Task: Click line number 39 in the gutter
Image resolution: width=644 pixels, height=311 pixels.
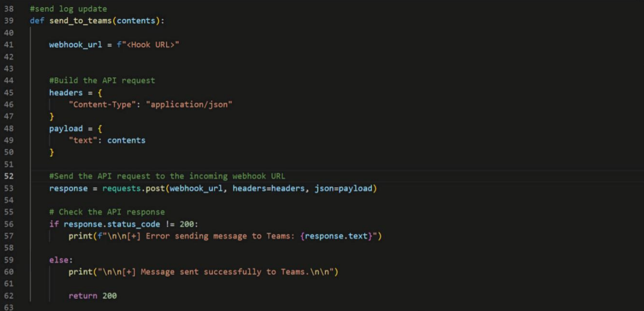Action: tap(8, 21)
